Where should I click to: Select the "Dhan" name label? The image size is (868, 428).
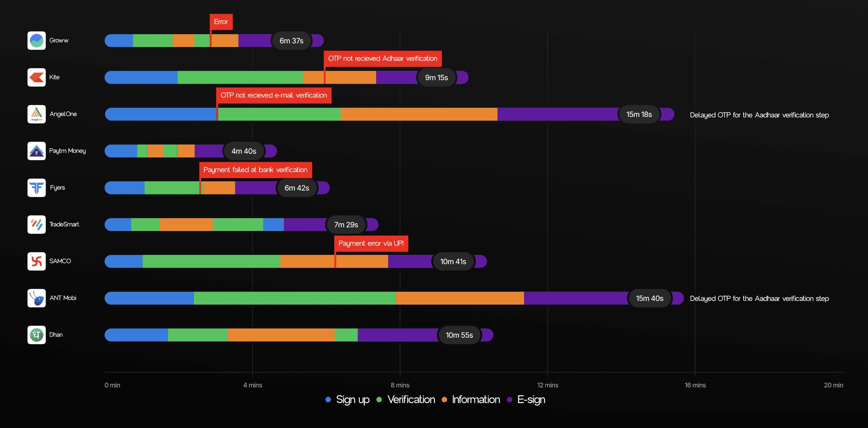coord(56,335)
